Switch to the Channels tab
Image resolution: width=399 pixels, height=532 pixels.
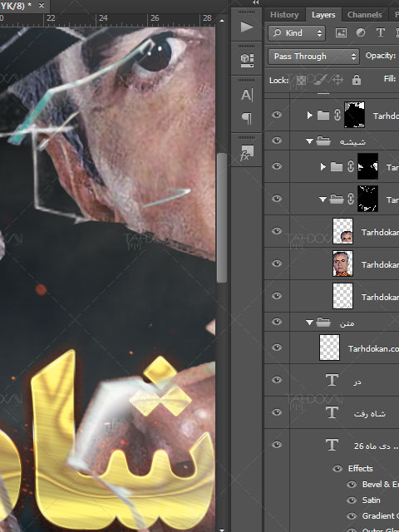(x=365, y=15)
